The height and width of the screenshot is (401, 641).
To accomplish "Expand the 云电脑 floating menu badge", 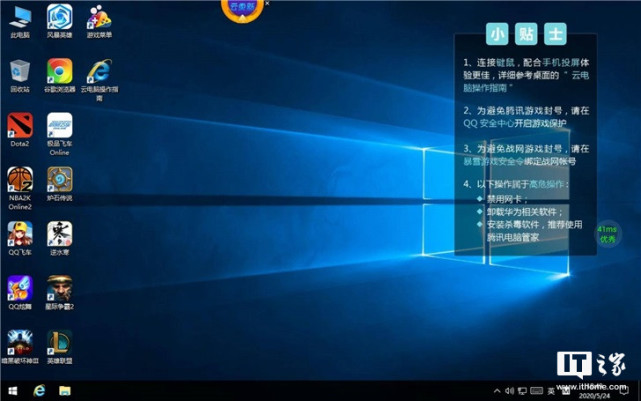I will tap(242, 10).
